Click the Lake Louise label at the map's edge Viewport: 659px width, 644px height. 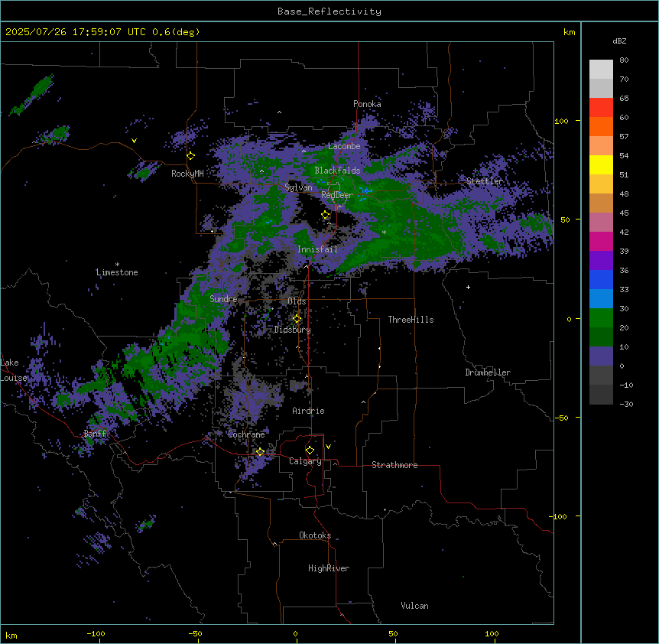point(12,370)
